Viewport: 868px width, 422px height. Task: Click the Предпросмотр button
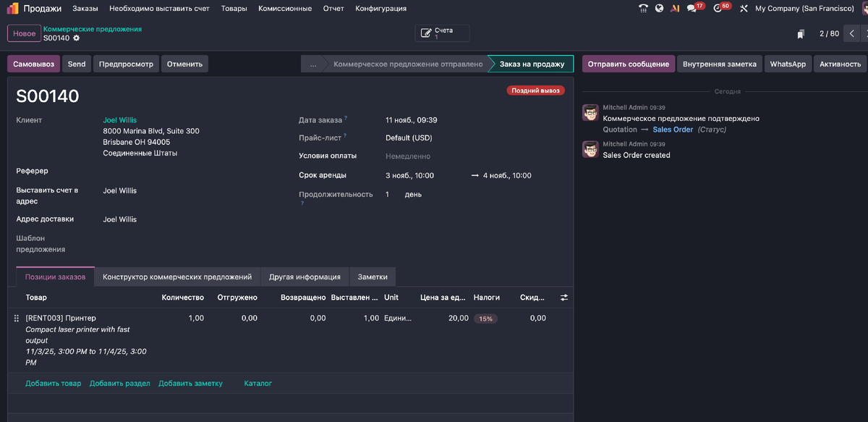point(126,64)
